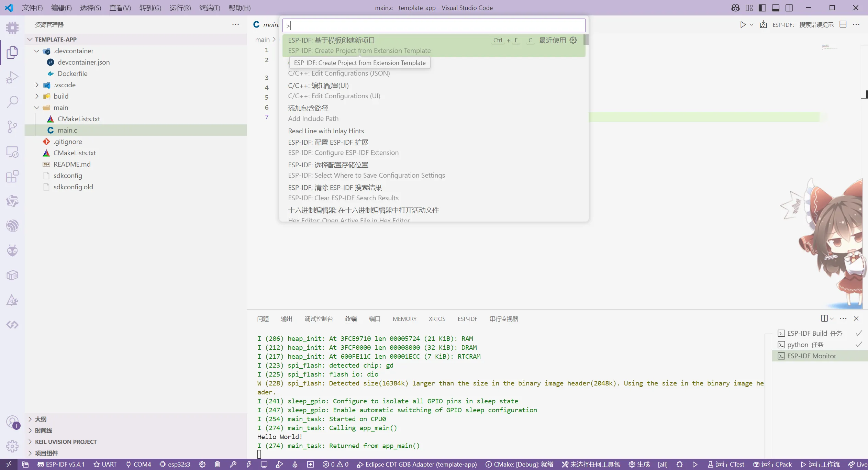The width and height of the screenshot is (868, 470).
Task: Open Source Control view icon
Action: (12, 126)
